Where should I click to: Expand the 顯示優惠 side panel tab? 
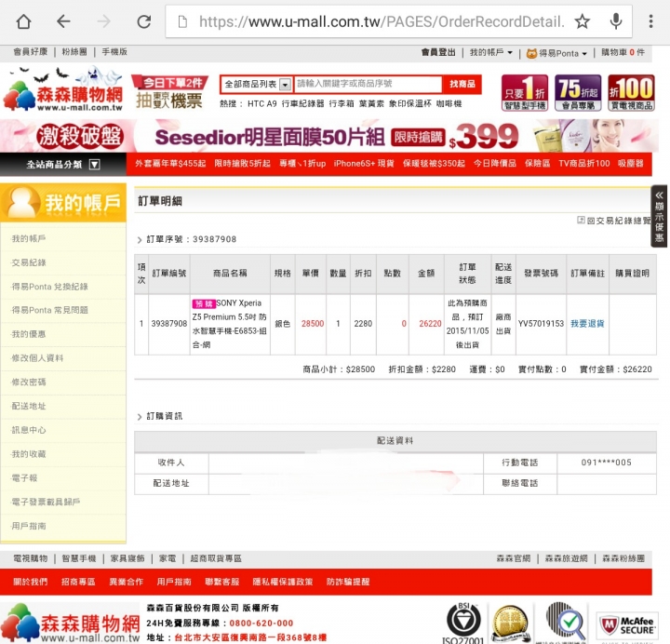(x=660, y=216)
